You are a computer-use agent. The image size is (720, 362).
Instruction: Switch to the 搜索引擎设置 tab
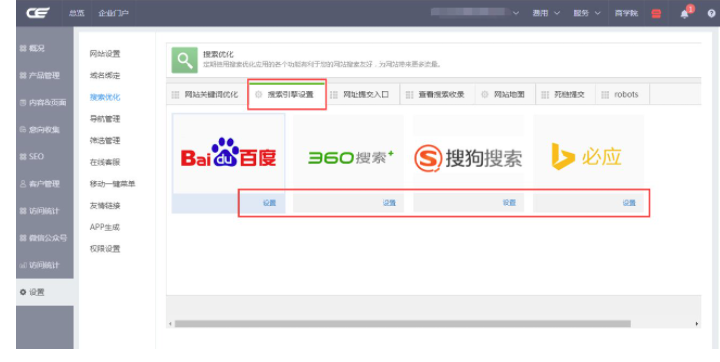pyautogui.click(x=287, y=95)
